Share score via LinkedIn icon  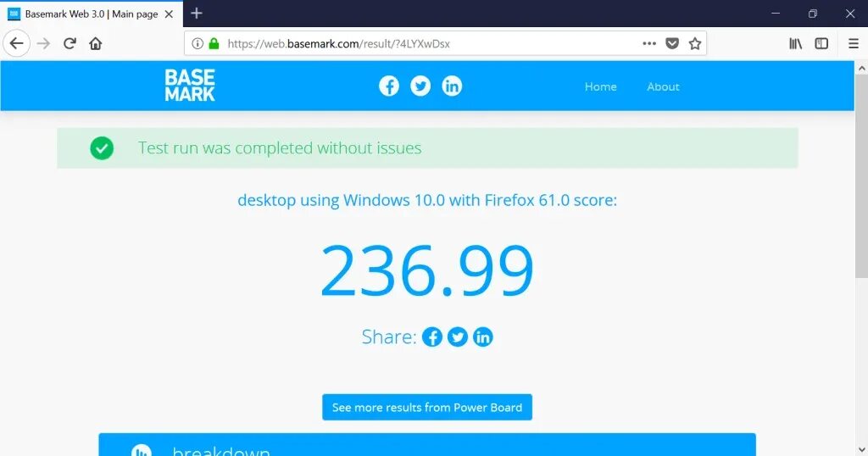click(482, 336)
